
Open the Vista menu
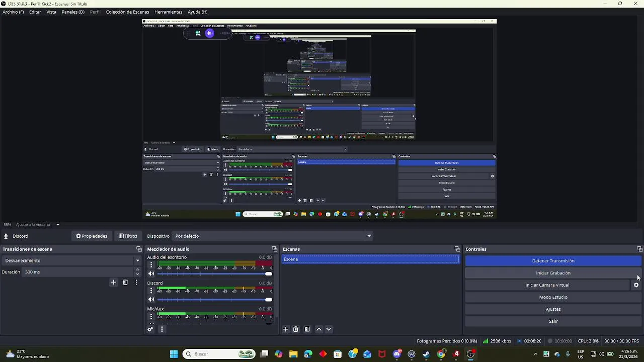click(51, 12)
